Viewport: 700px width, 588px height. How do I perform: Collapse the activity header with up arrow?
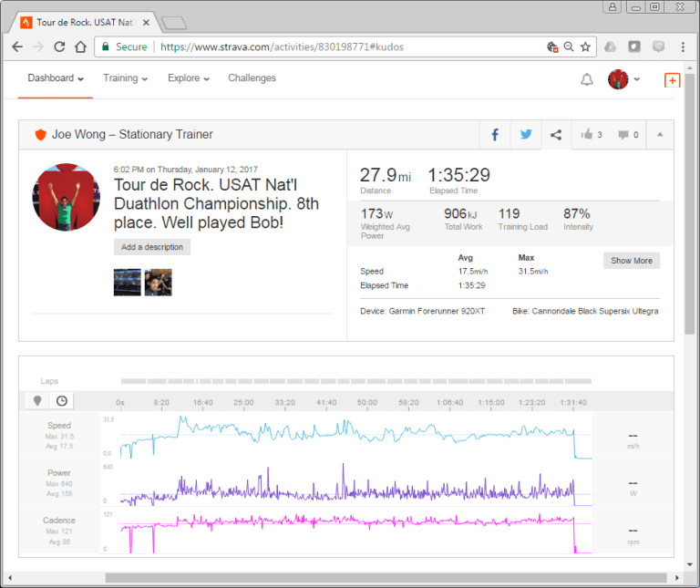click(x=660, y=134)
